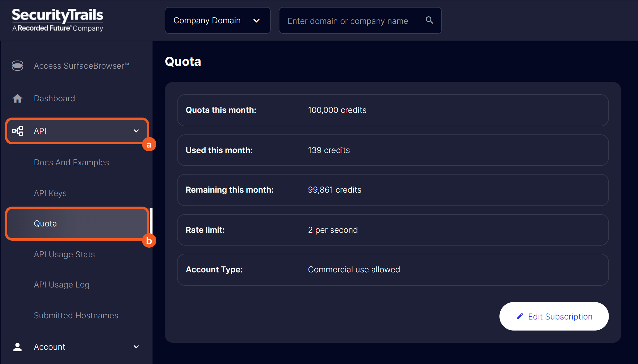Click the Edit Subscription button
The height and width of the screenshot is (364, 638).
554,316
